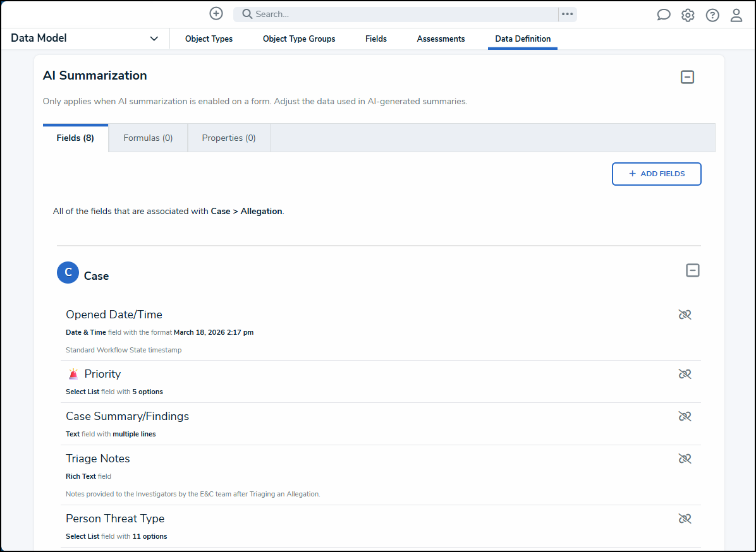Open the chat bubble icon
This screenshot has width=756, height=552.
[664, 15]
